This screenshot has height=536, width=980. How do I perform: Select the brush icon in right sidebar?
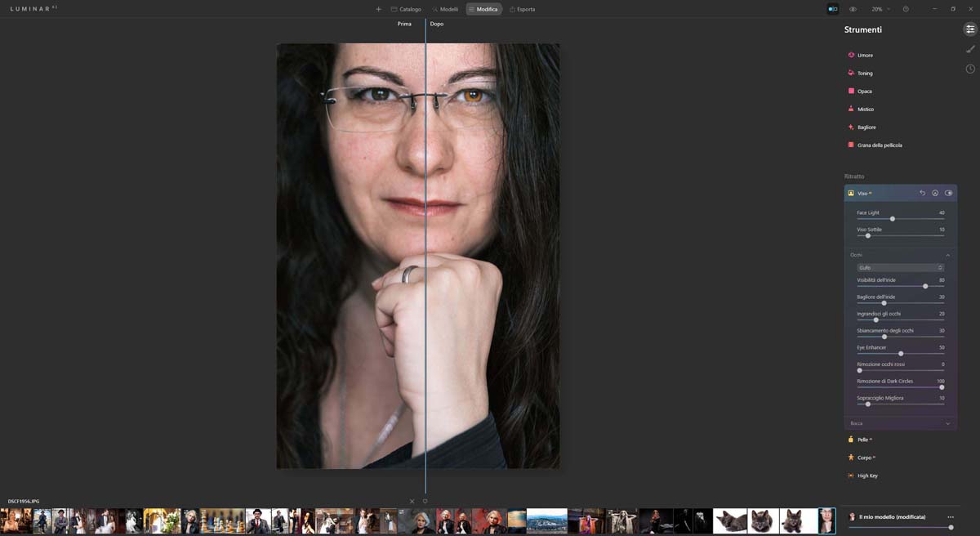pyautogui.click(x=970, y=49)
